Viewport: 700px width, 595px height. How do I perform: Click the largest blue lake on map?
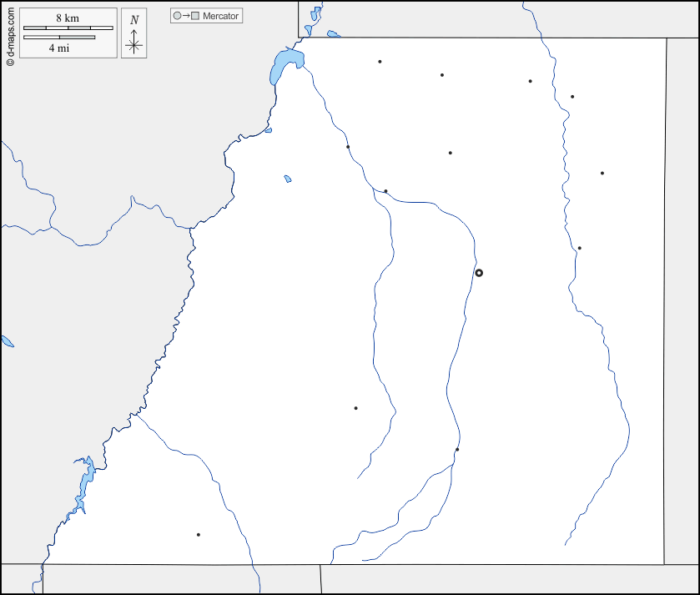click(285, 65)
